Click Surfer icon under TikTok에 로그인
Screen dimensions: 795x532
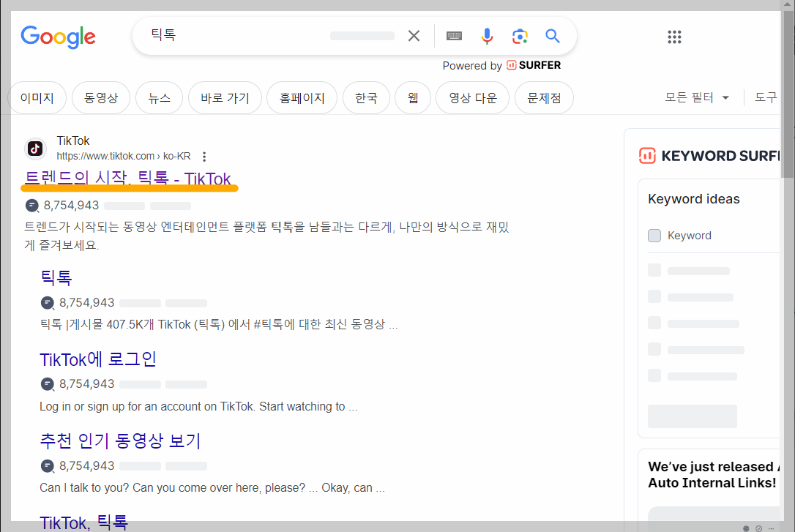pos(48,384)
